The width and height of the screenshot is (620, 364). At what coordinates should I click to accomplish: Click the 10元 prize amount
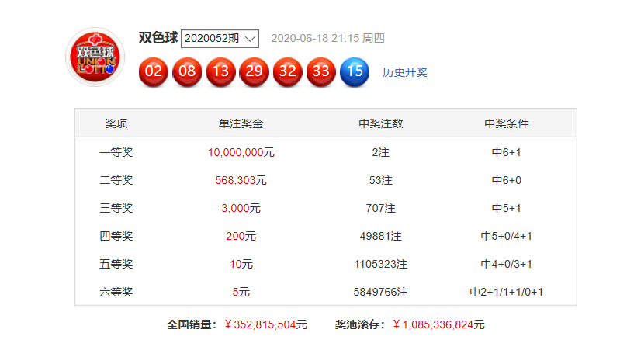click(x=241, y=264)
